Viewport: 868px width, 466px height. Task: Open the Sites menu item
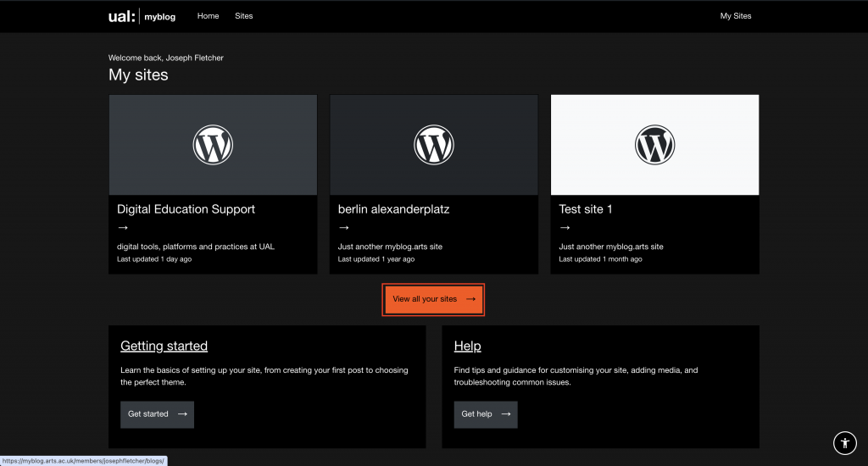click(x=243, y=16)
